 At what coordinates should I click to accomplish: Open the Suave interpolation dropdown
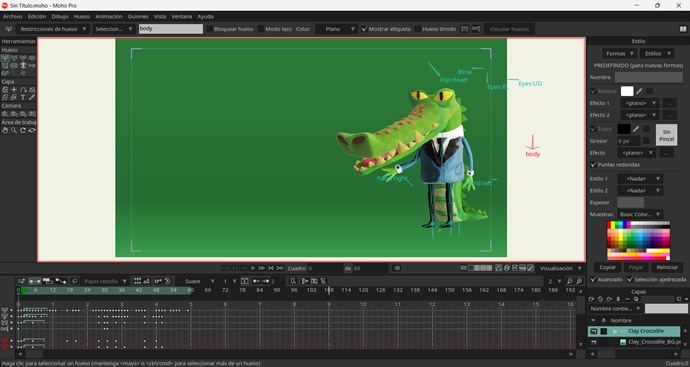(x=199, y=281)
